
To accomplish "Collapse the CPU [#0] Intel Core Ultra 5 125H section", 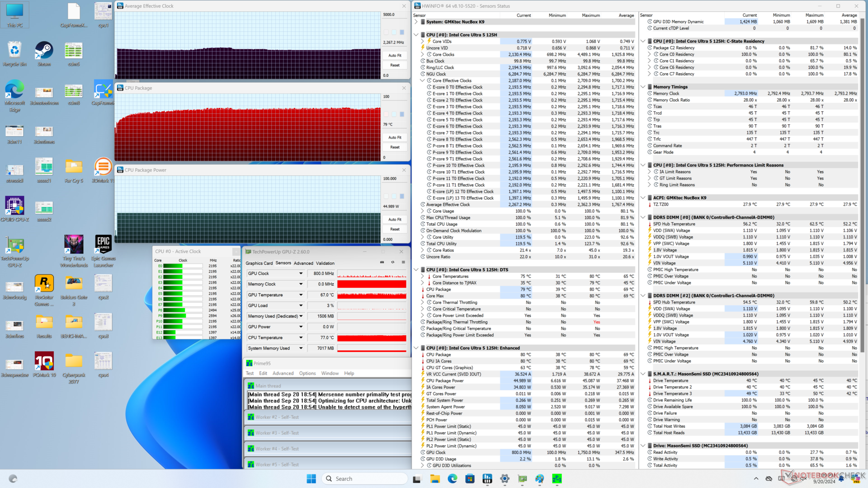I will 416,35.
